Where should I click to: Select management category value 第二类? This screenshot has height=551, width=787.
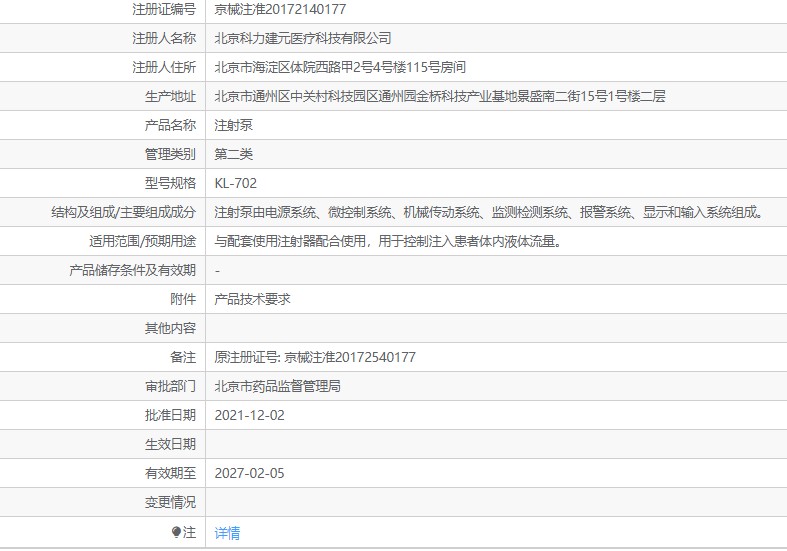[233, 154]
